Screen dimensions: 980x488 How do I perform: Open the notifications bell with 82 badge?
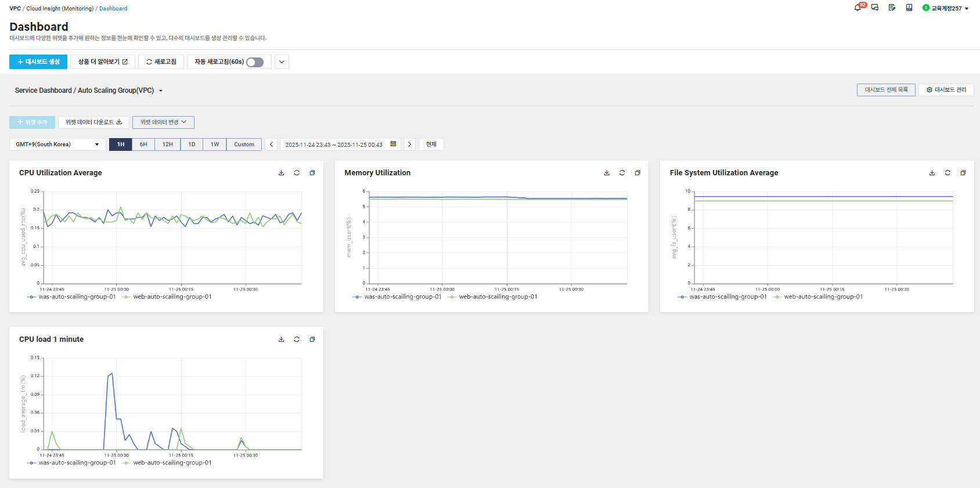[858, 8]
